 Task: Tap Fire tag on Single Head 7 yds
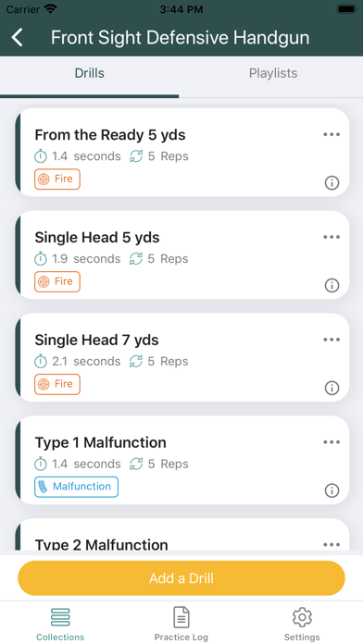tap(57, 384)
